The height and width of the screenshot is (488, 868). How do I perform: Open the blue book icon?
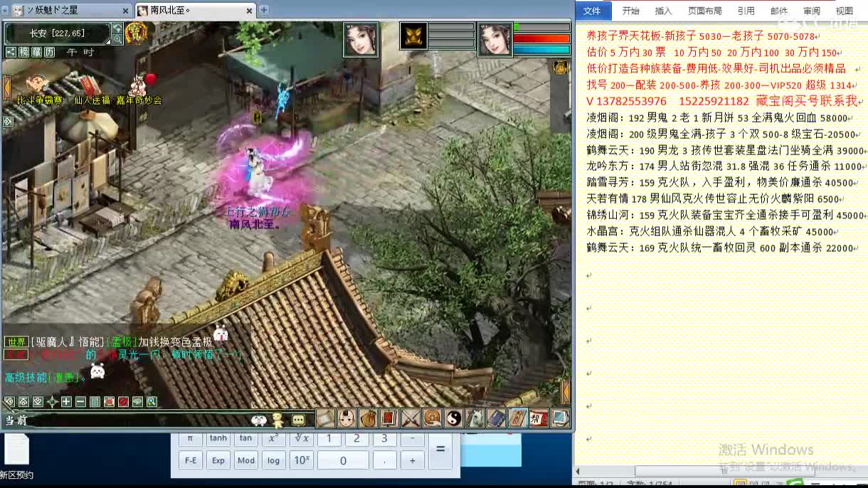point(496,418)
